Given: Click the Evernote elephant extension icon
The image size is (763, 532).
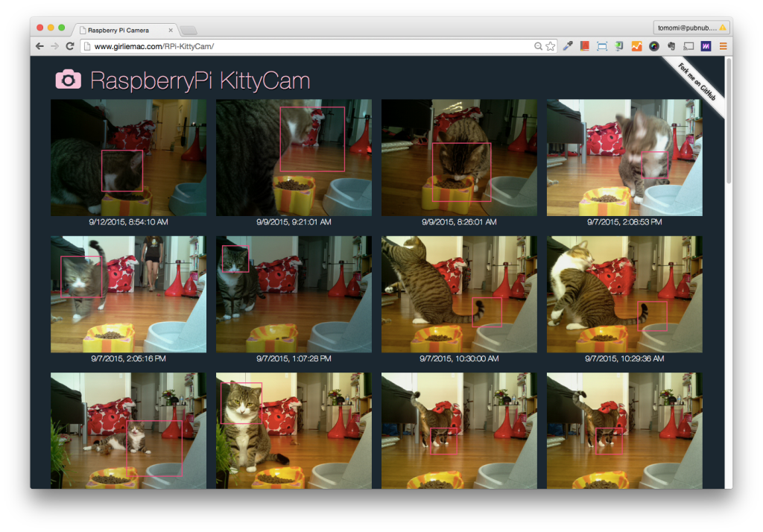Looking at the screenshot, I should click(x=671, y=46).
